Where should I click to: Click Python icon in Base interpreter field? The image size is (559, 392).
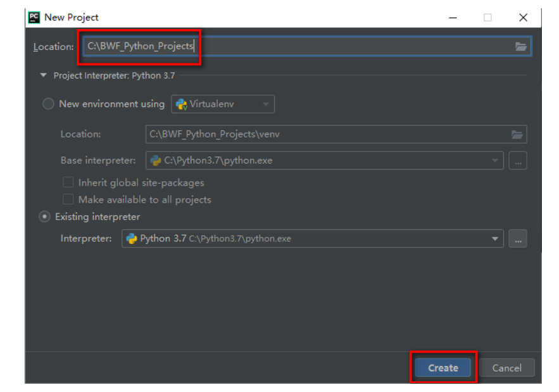156,160
